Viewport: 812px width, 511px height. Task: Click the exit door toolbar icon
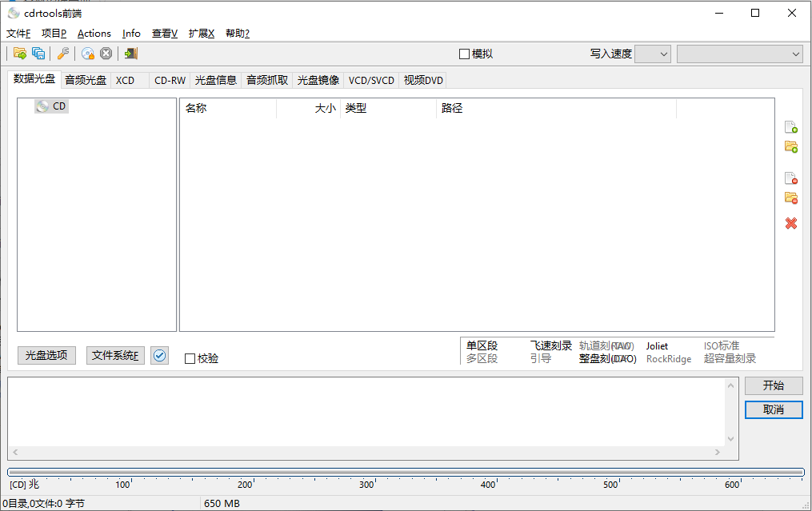129,53
